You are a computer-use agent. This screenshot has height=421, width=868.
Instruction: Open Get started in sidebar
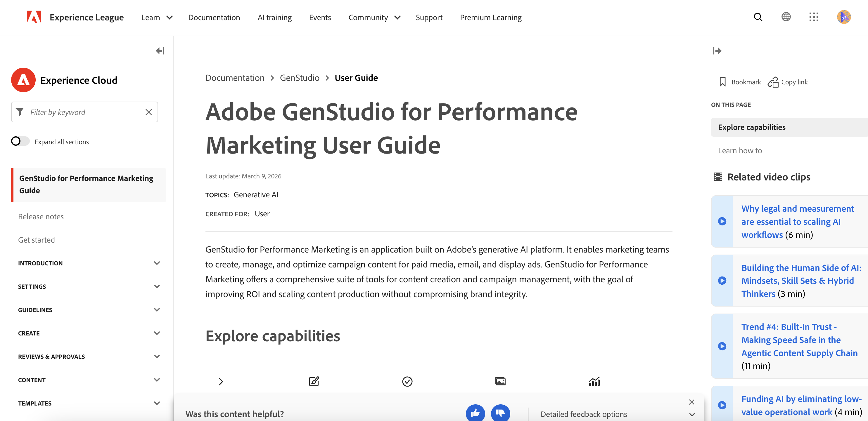[37, 240]
